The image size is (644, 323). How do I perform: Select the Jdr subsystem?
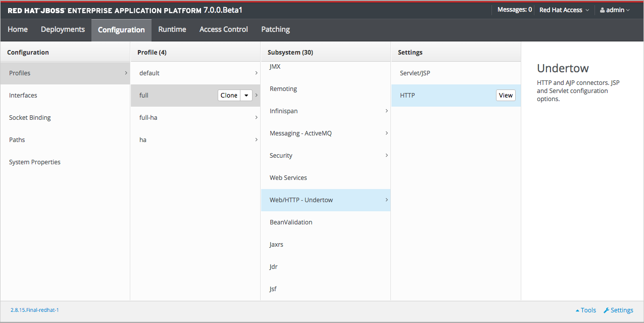coord(326,267)
